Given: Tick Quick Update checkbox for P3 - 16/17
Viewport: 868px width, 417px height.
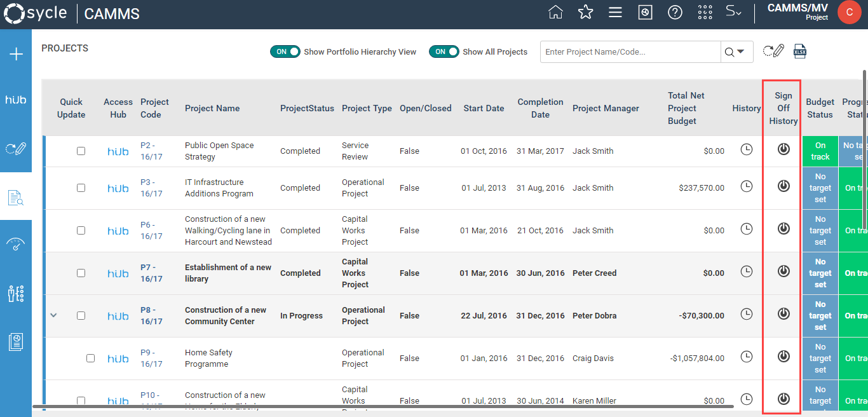Looking at the screenshot, I should click(81, 188).
